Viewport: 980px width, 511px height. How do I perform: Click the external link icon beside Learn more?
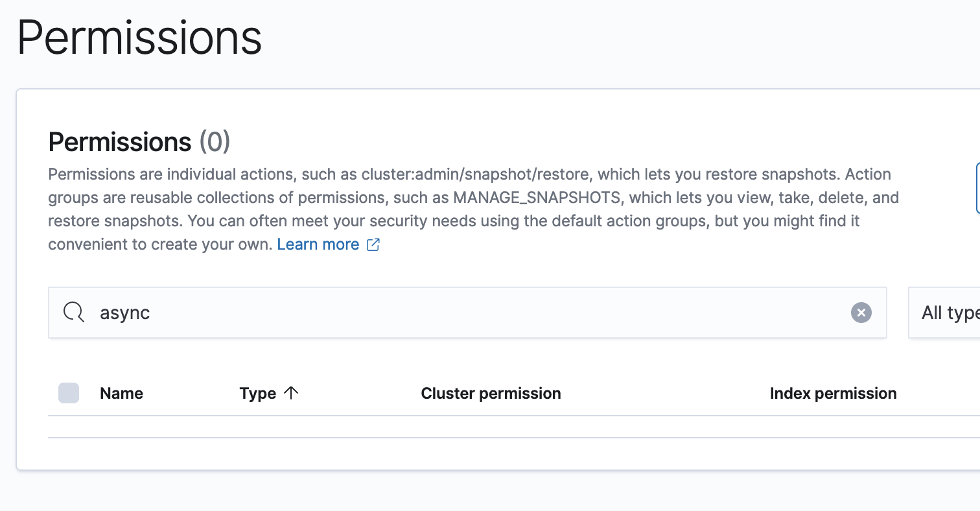[x=372, y=244]
